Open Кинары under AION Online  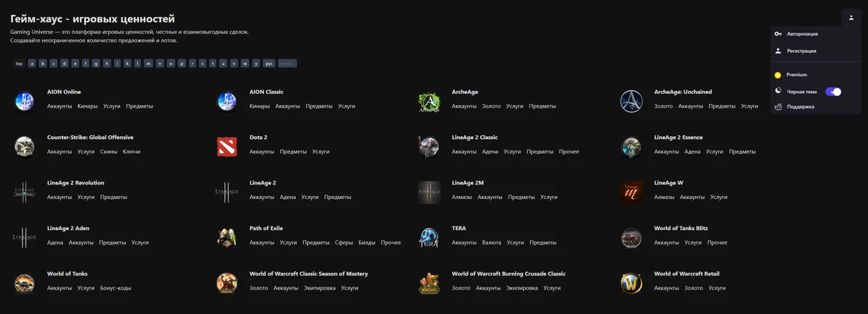click(88, 106)
